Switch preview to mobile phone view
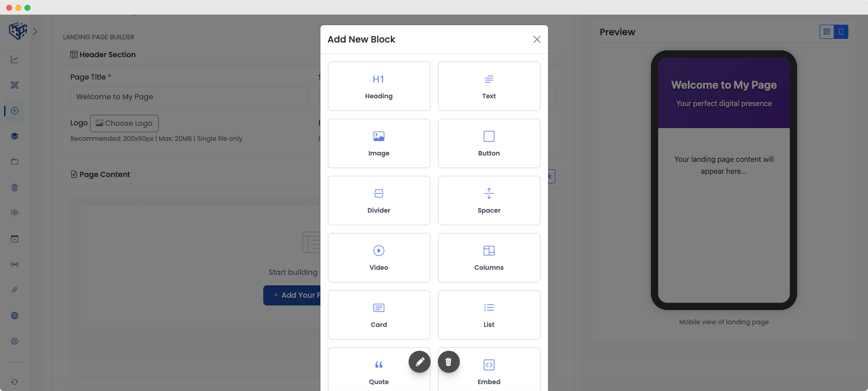 (841, 32)
